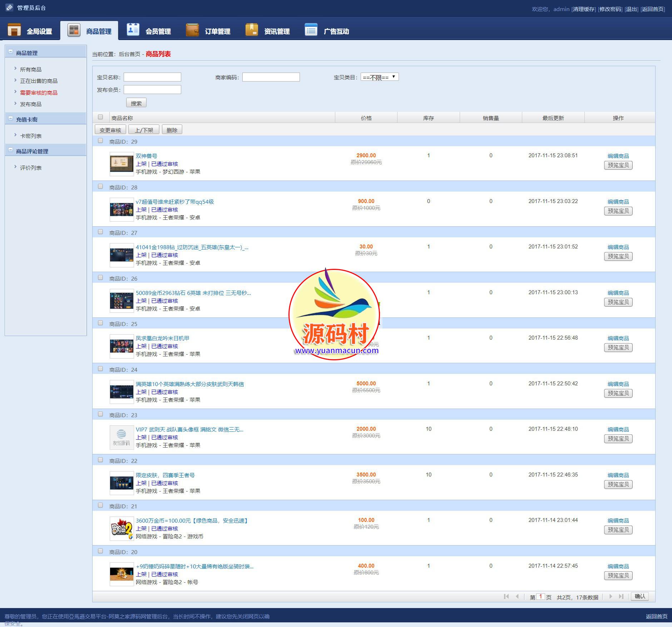The image size is (672, 627).
Task: Toggle the select-all checkbox in table header
Action: pos(100,117)
